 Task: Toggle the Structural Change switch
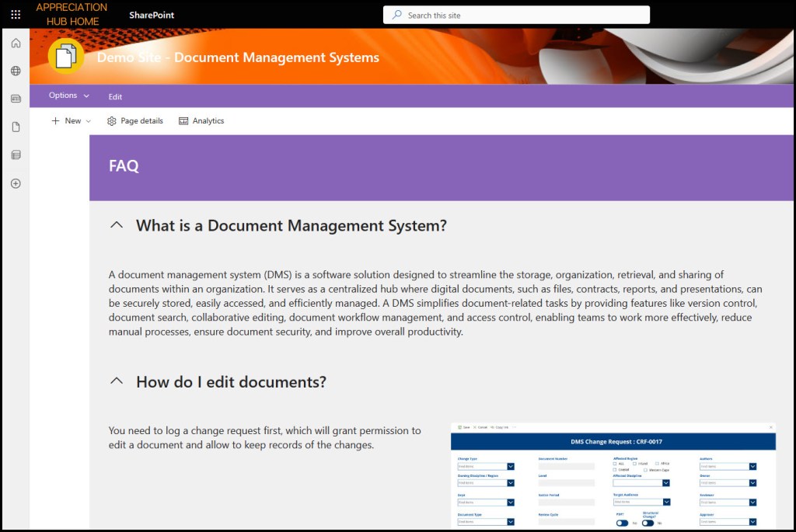(x=648, y=523)
